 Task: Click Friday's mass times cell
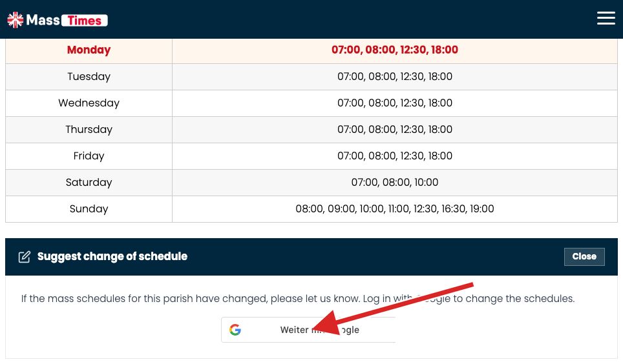click(x=394, y=156)
